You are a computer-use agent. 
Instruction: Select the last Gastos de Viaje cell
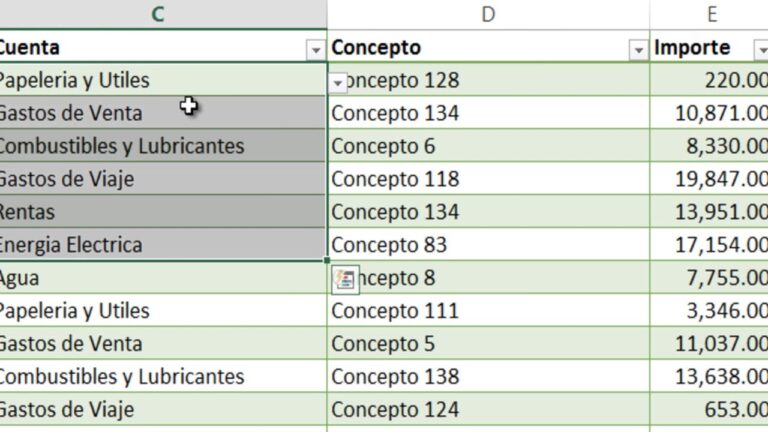163,409
